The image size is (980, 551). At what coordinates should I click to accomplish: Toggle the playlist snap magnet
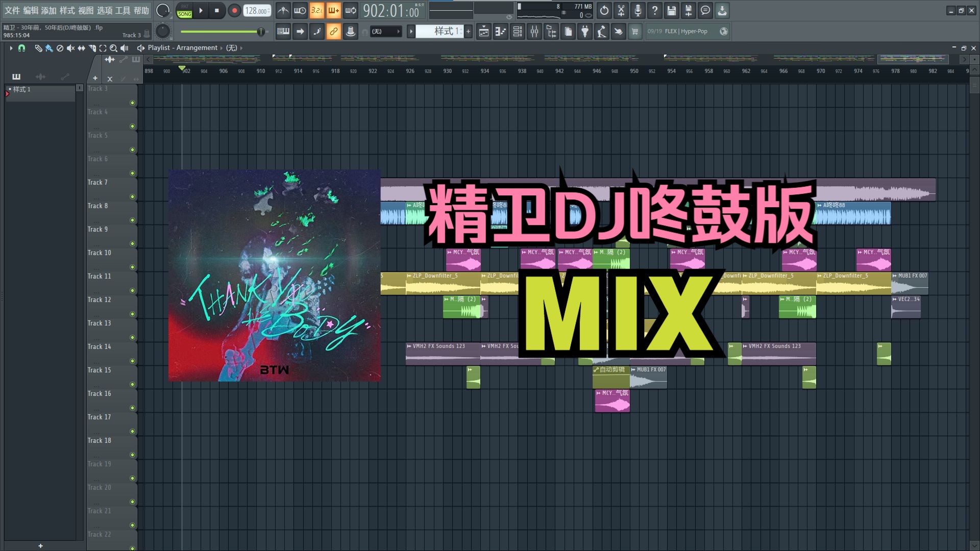[21, 48]
